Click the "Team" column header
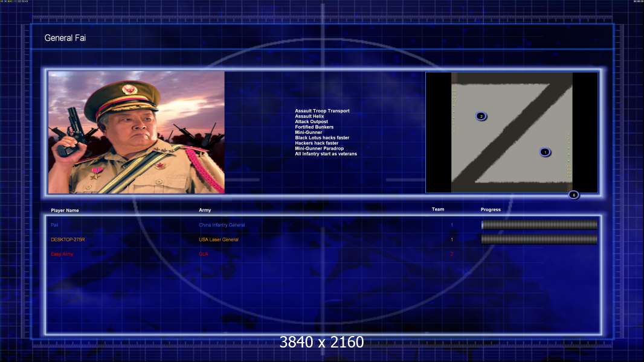 click(438, 209)
